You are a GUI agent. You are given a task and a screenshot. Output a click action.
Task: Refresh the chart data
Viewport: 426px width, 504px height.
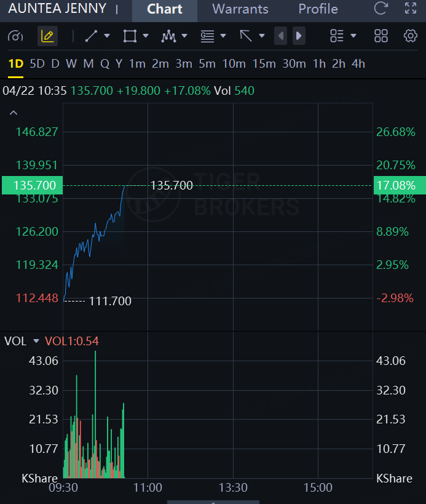pyautogui.click(x=381, y=9)
